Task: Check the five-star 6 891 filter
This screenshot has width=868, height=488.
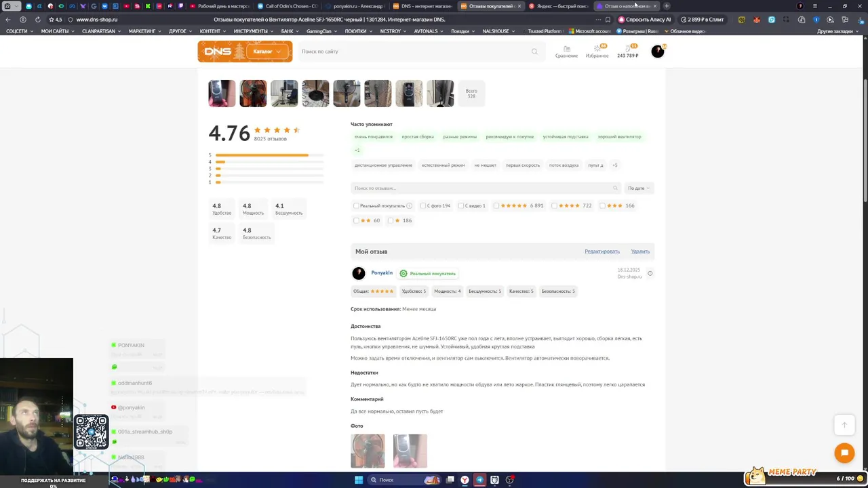Action: [x=496, y=205]
